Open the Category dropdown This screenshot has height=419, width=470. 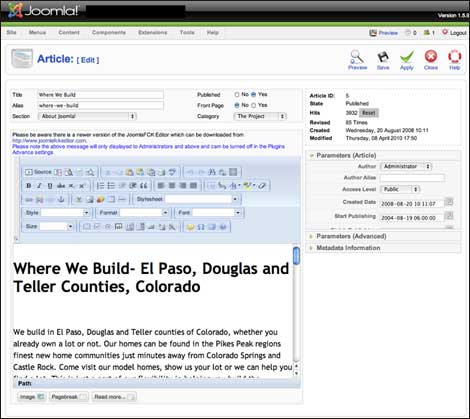point(260,116)
